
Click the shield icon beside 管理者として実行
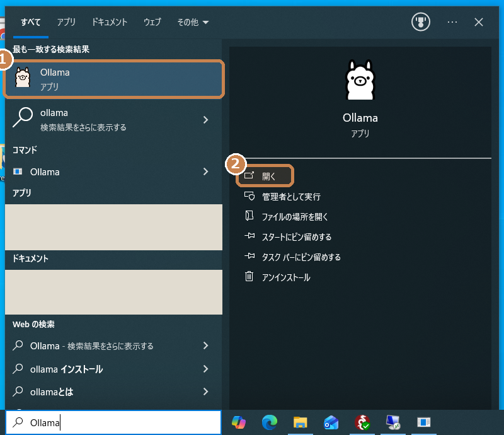click(x=249, y=195)
